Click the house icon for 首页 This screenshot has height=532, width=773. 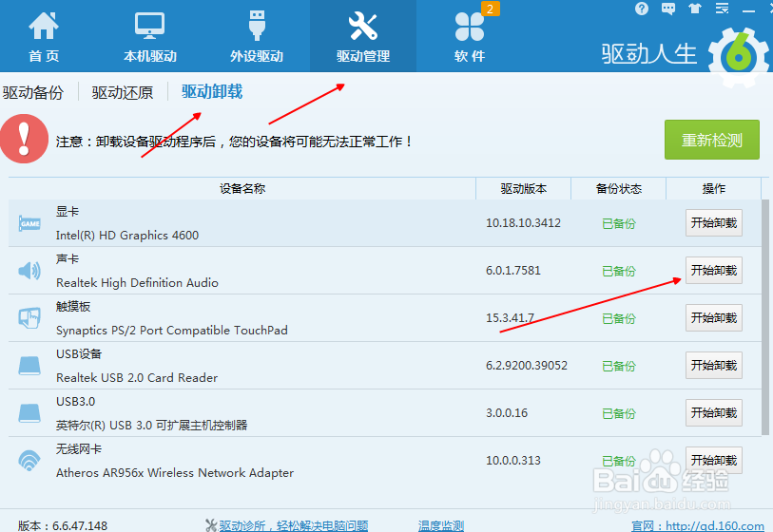click(44, 25)
